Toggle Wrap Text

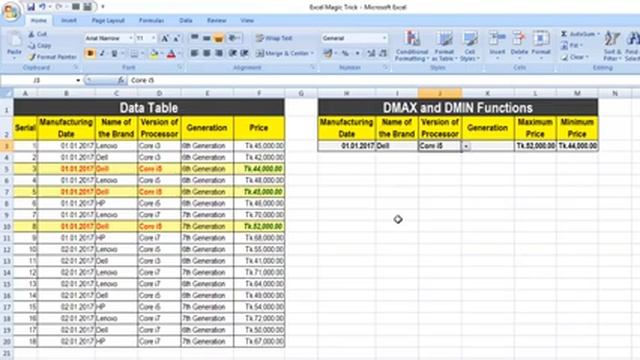pos(274,38)
